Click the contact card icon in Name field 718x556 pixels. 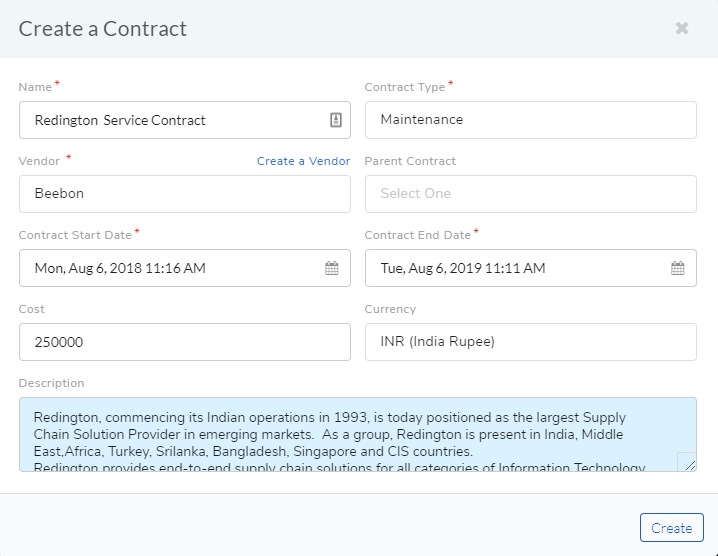point(336,120)
